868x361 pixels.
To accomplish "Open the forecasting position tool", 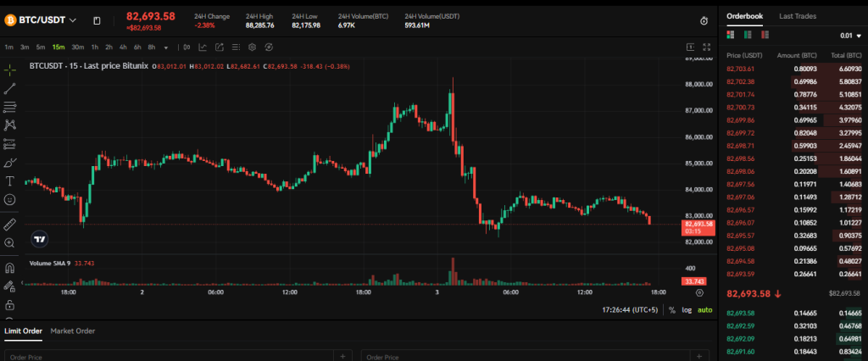I will [x=10, y=144].
